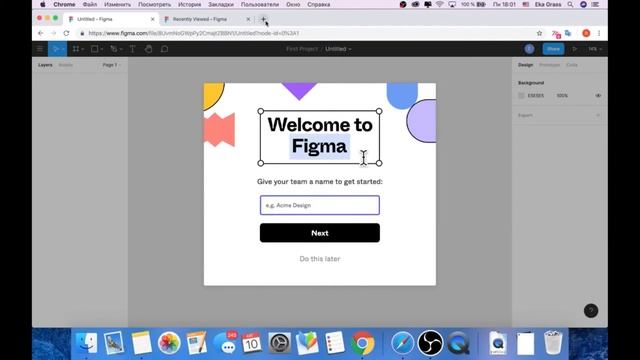Viewport: 640px width, 360px height.
Task: Switch to the Code tab
Action: (572, 65)
